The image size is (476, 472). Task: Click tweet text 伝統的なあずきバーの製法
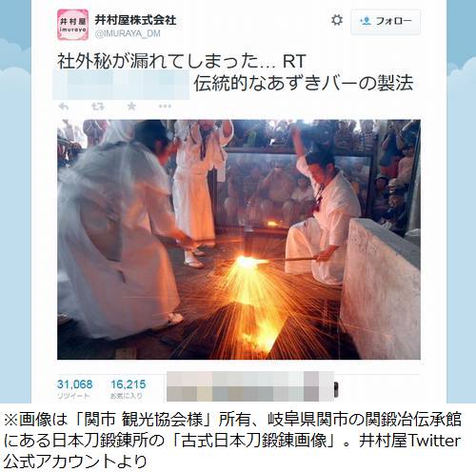[304, 84]
